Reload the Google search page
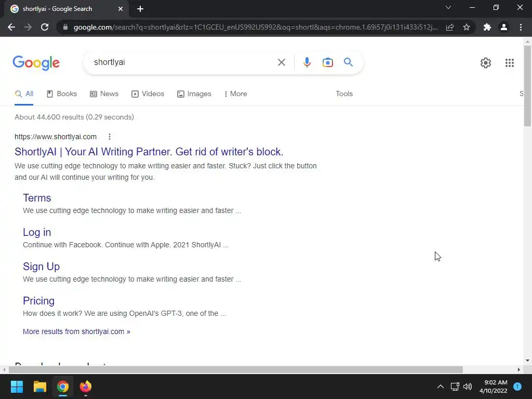 pyautogui.click(x=45, y=27)
